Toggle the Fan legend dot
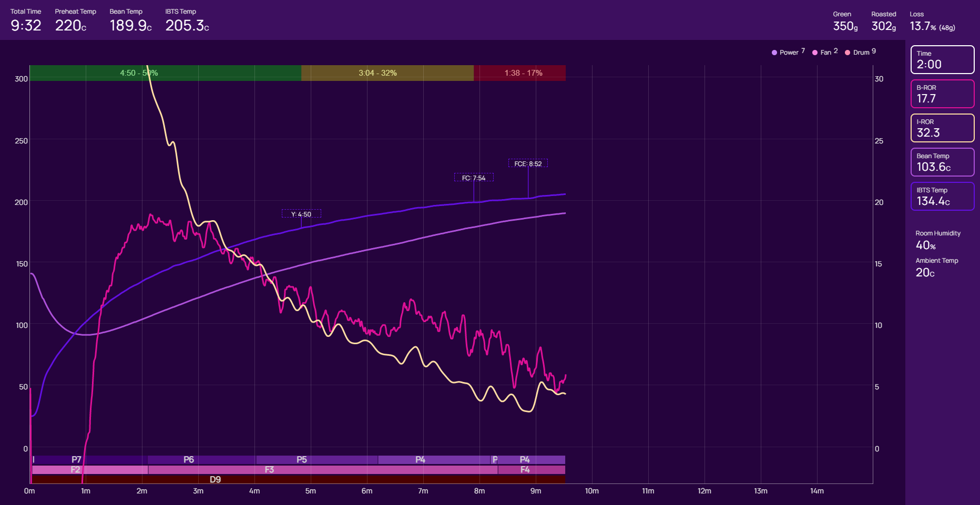980x505 pixels. [815, 53]
